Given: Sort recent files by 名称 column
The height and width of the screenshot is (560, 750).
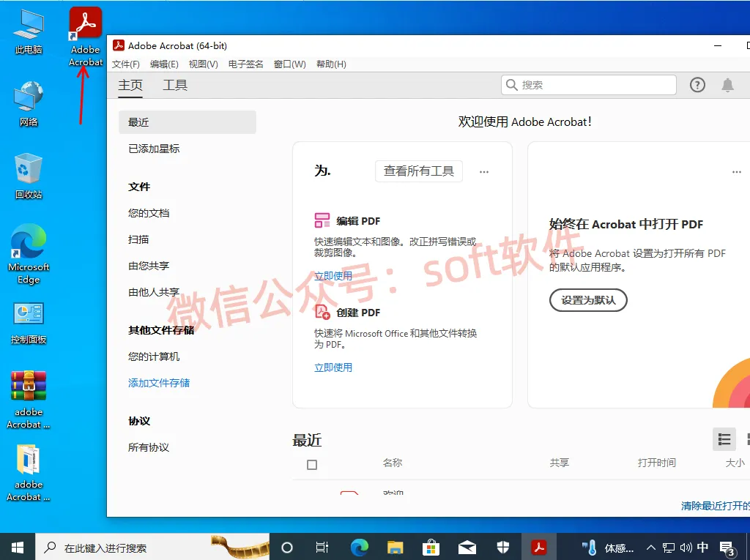Looking at the screenshot, I should 393,463.
